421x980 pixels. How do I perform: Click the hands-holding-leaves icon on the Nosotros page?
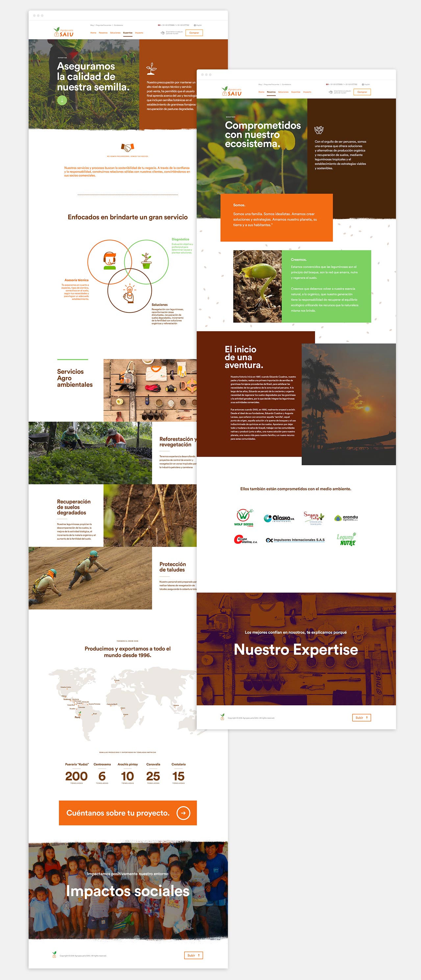tap(319, 130)
